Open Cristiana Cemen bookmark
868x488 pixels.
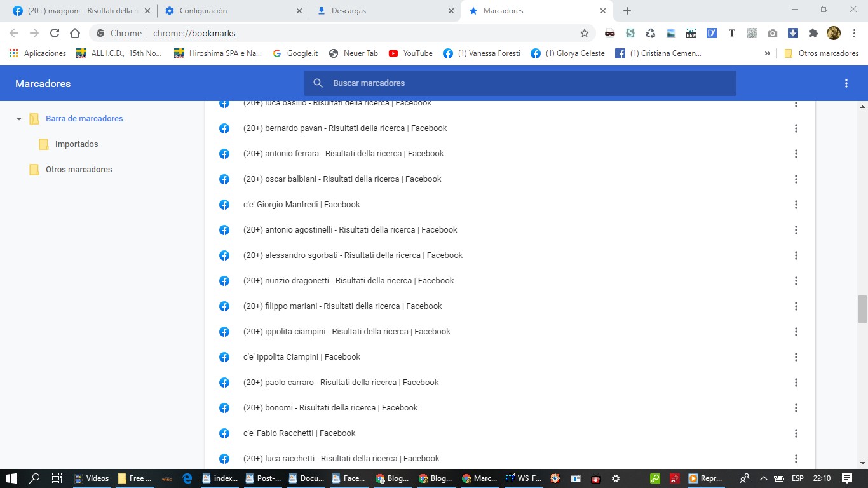pyautogui.click(x=658, y=53)
